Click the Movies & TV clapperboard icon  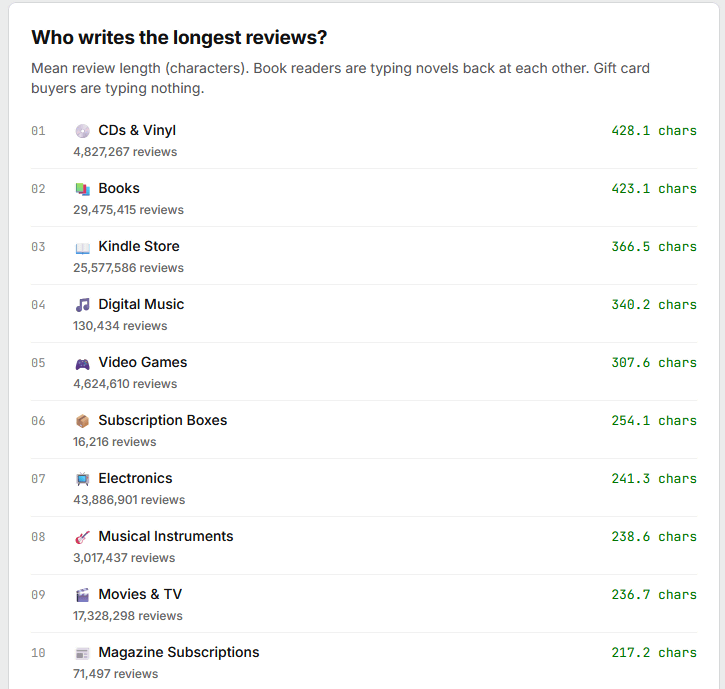(82, 595)
